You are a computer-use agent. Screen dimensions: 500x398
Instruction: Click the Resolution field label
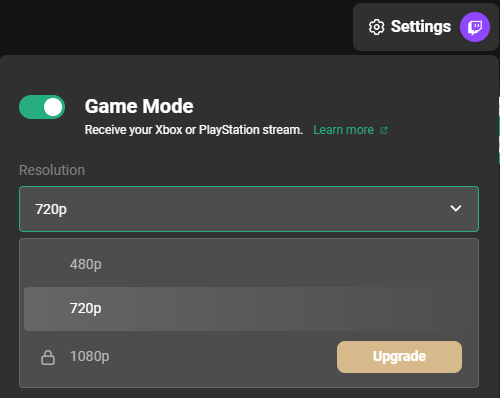point(52,170)
